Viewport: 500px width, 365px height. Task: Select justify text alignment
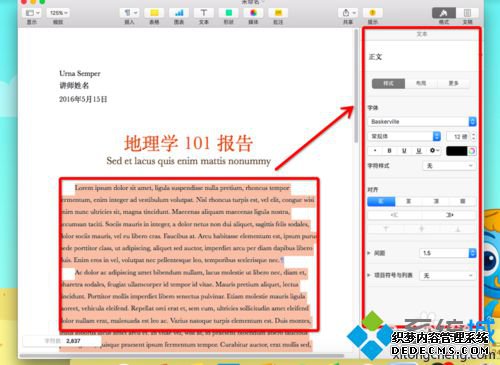point(463,201)
